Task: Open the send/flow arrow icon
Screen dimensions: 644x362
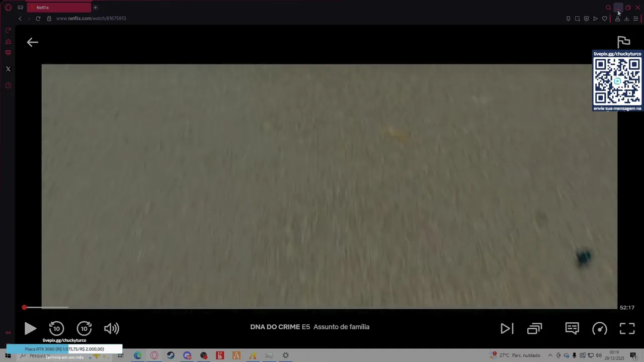Action: pos(595,19)
